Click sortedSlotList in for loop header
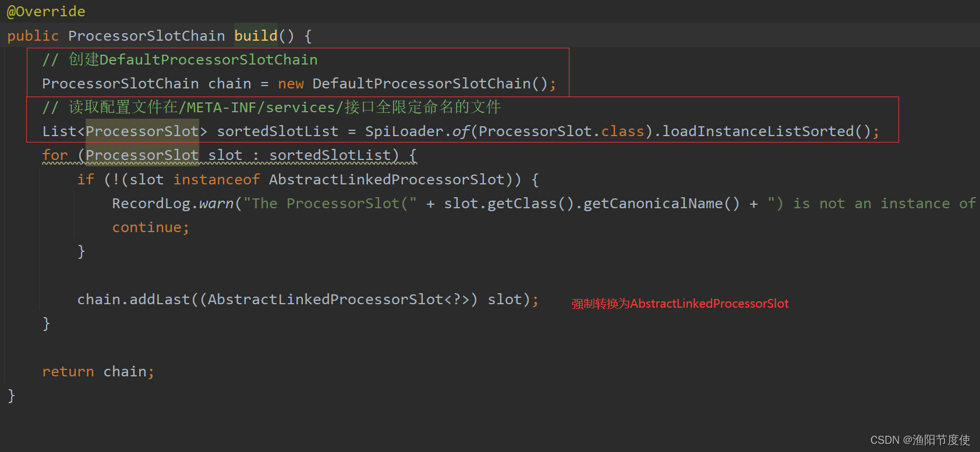 (330, 155)
